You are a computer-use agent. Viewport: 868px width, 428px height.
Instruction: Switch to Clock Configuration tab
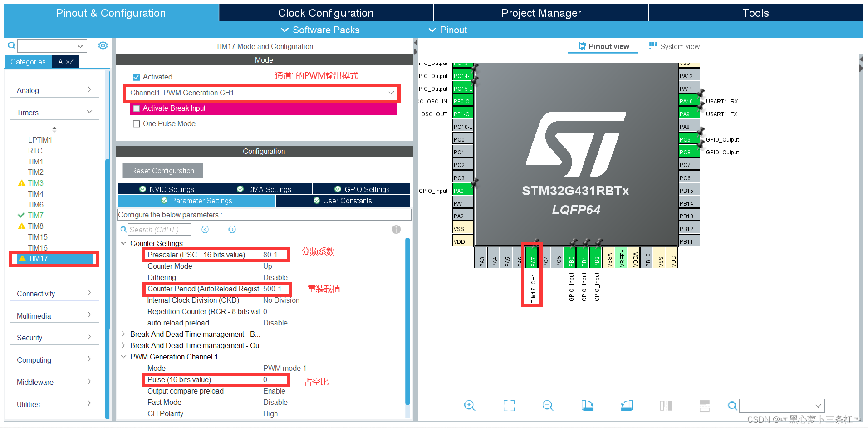coord(326,13)
